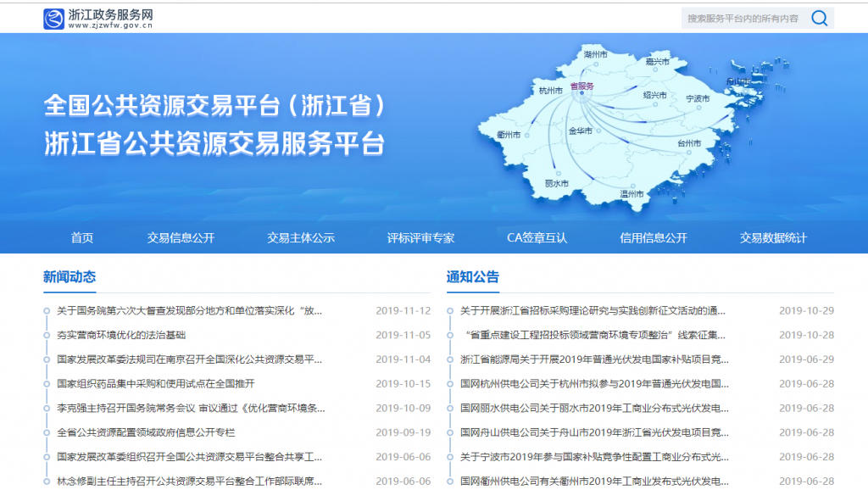Click the magnifier search icon
This screenshot has height=490, width=868.
(819, 18)
